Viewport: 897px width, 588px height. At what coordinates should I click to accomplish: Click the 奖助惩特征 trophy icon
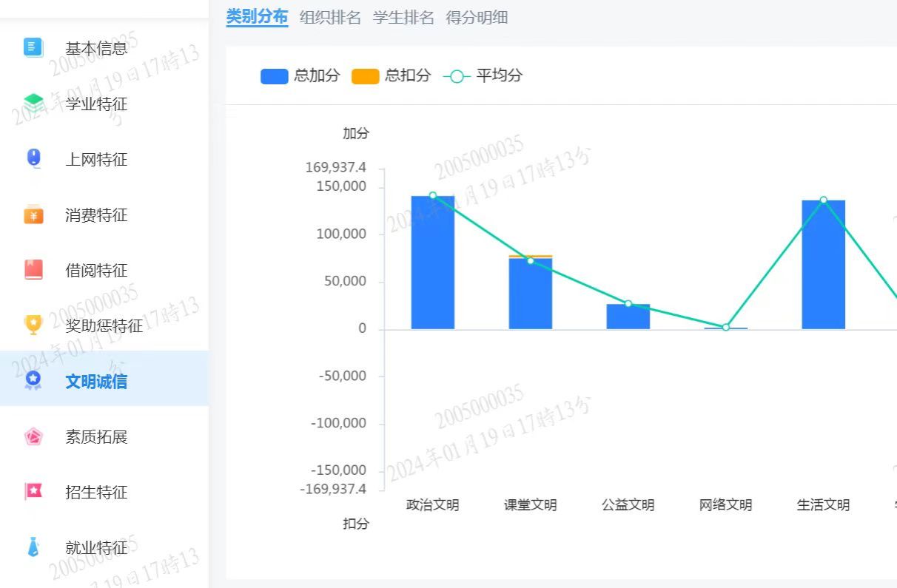(x=33, y=325)
